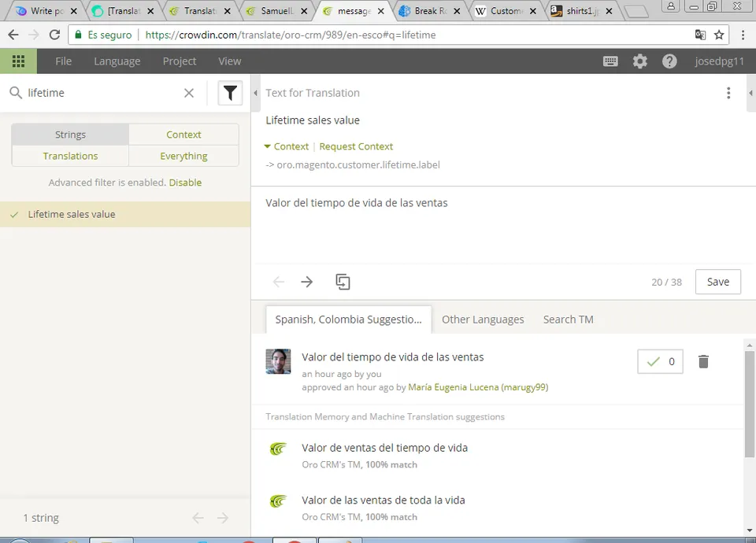Delete the suggestion with trash icon

coord(703,361)
